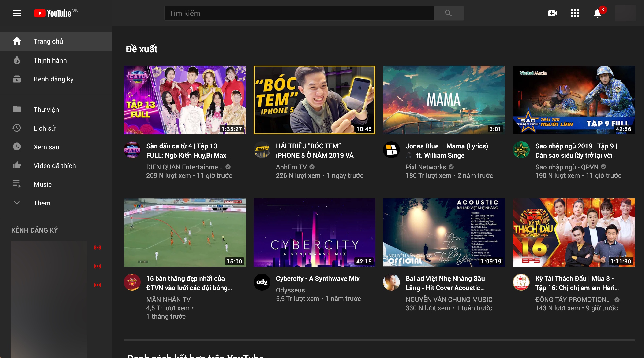Open Kênh đăng ký subscriptions
The image size is (644, 358).
click(53, 79)
